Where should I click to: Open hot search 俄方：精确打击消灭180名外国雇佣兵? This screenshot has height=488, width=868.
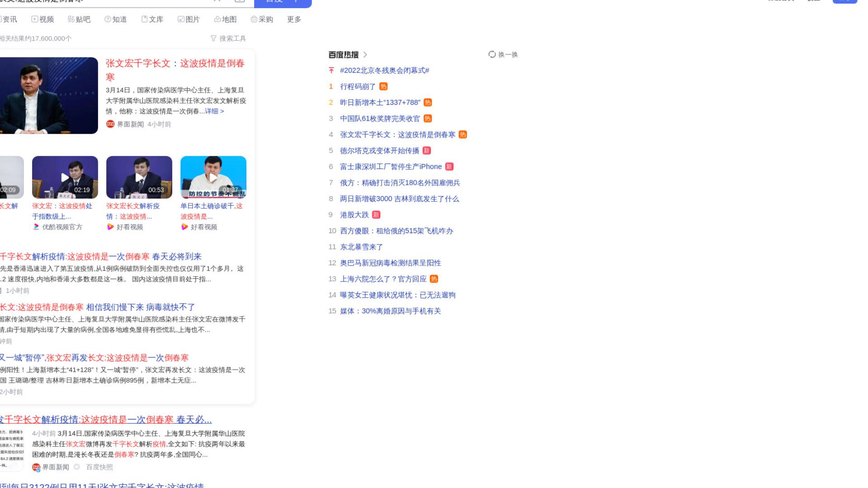click(x=400, y=183)
